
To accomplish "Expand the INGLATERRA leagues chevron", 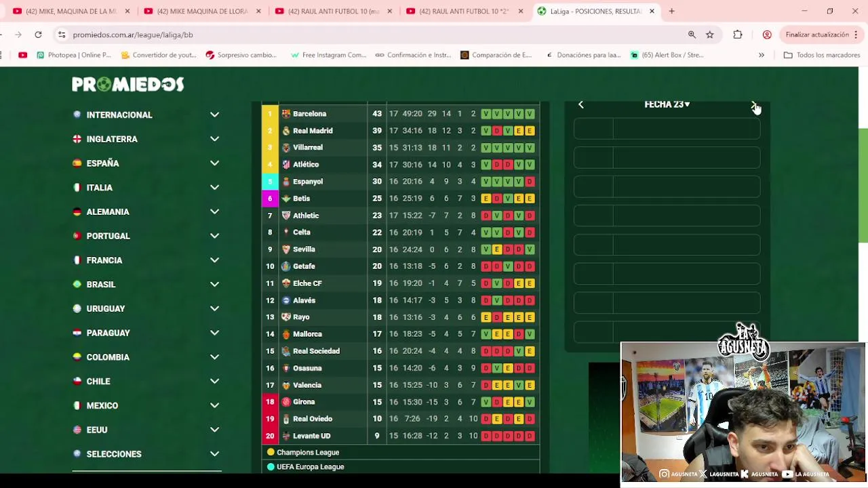I will click(x=214, y=139).
